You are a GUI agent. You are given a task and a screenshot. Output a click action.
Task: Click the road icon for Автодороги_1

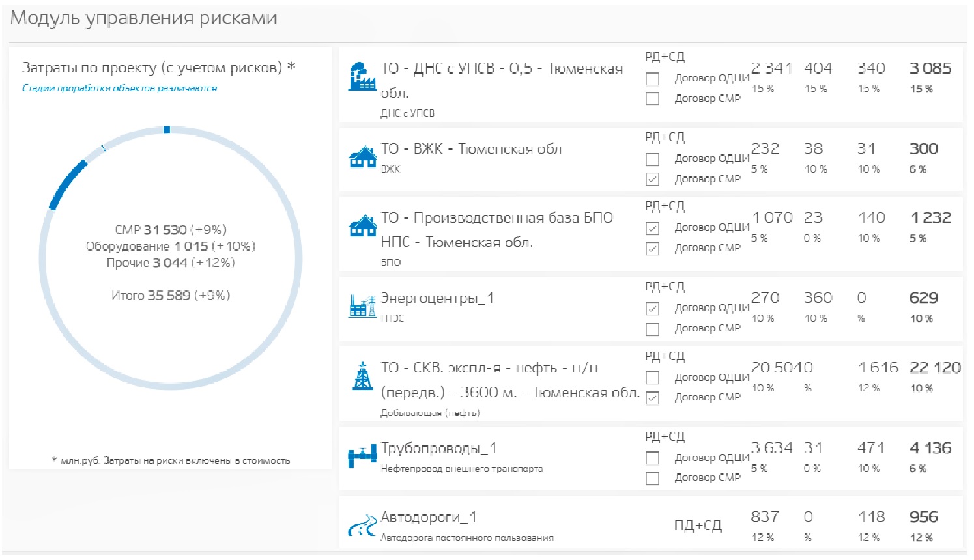362,525
